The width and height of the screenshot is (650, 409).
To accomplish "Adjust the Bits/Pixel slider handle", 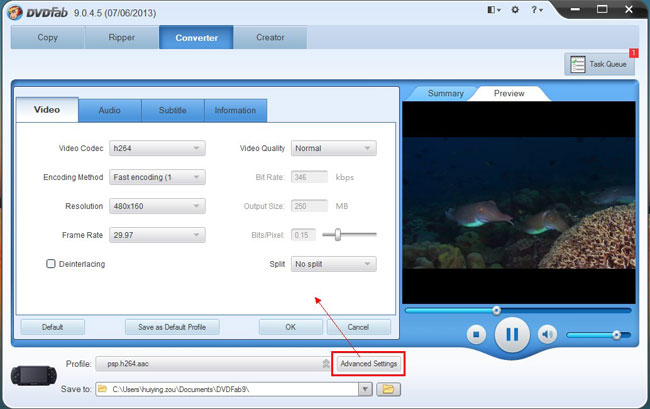I will (338, 235).
